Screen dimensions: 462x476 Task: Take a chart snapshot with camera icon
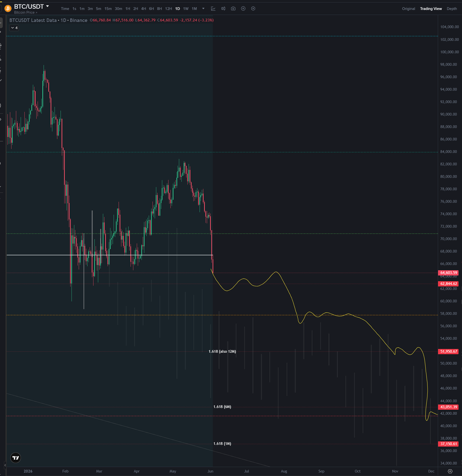pos(233,8)
